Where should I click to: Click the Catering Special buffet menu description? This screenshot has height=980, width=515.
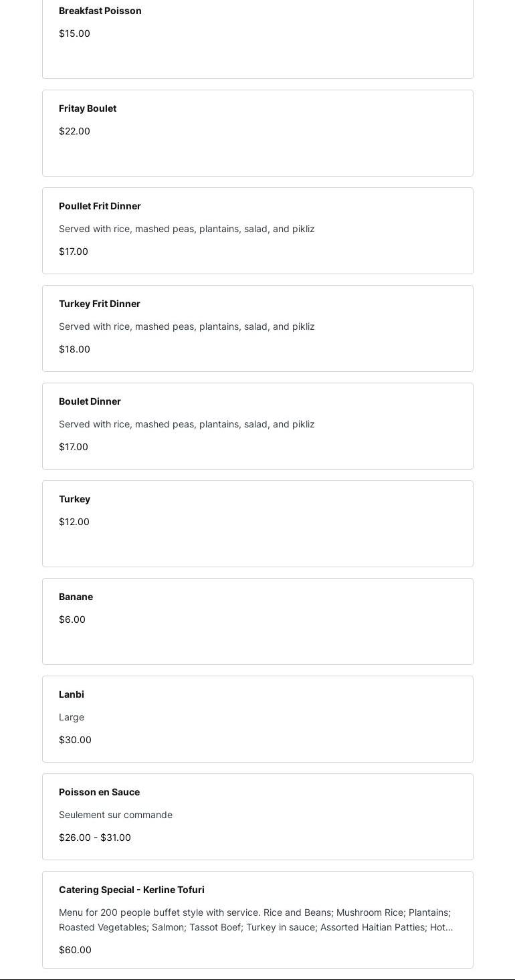pos(256,920)
